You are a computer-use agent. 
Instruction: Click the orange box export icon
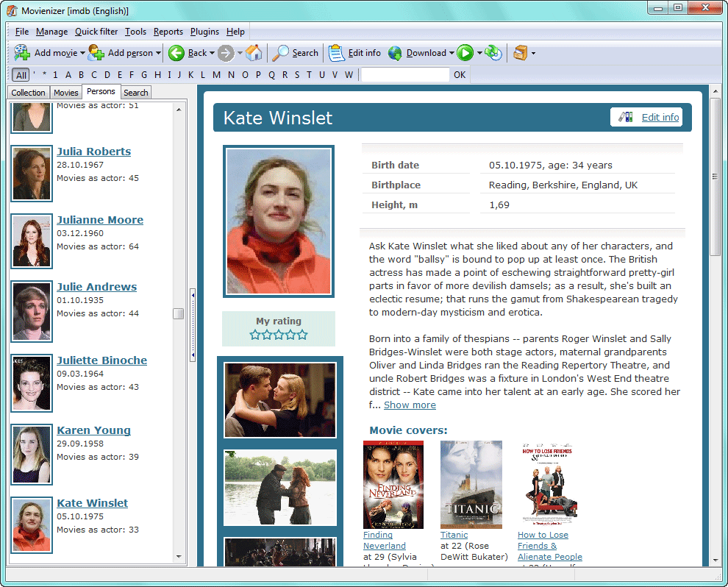tap(520, 53)
